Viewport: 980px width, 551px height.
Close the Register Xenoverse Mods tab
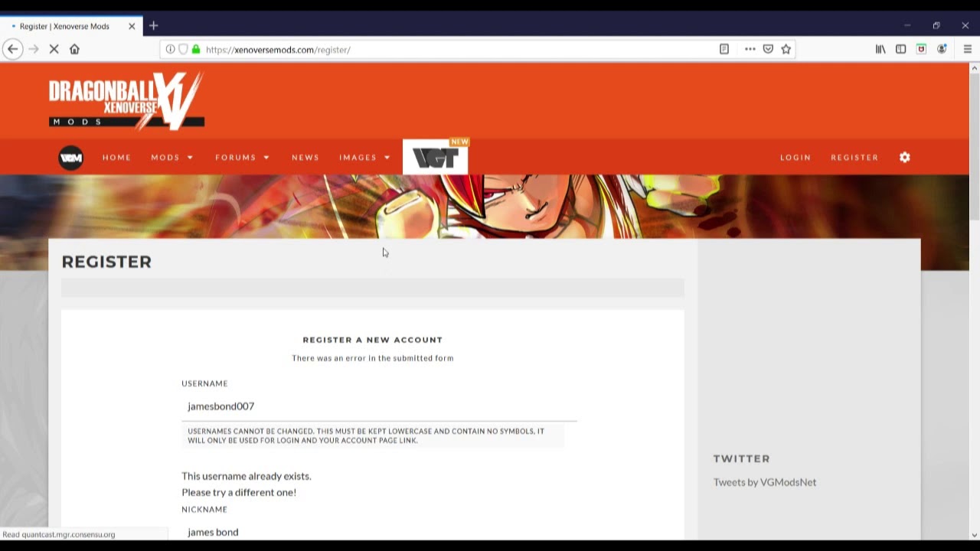tap(132, 26)
